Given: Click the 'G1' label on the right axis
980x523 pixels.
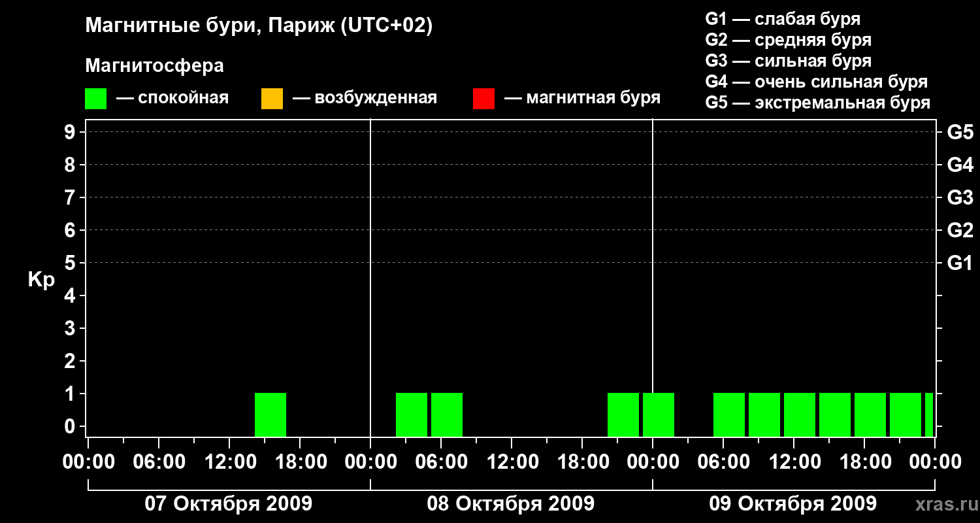Looking at the screenshot, I should click(x=960, y=263).
